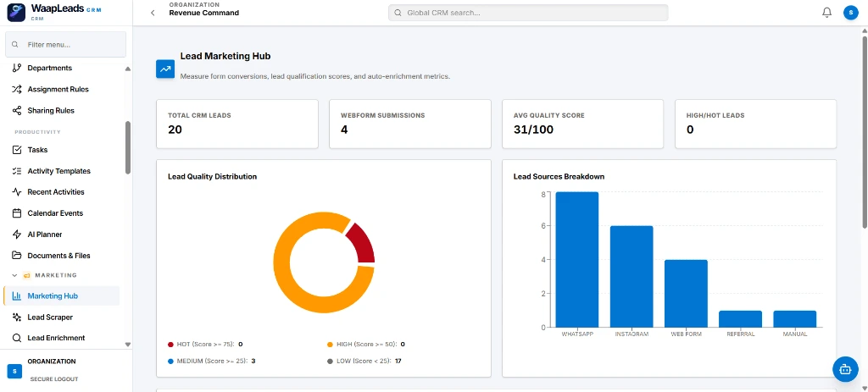Click Revenue Command organization title

[204, 13]
